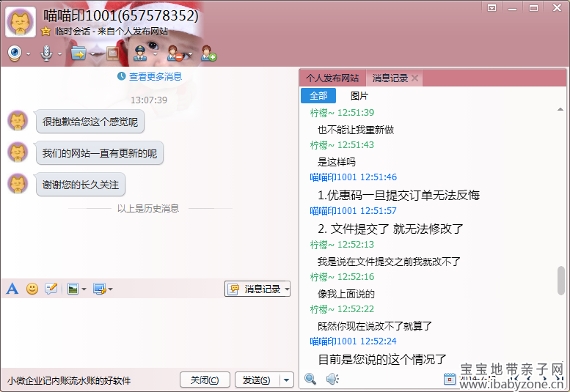Click the send picture icon
The width and height of the screenshot is (570, 392).
[x=73, y=289]
